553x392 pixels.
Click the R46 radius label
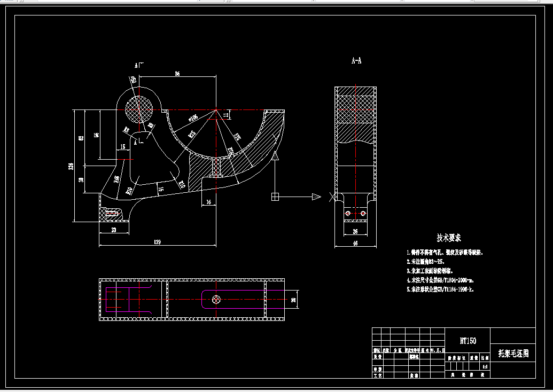point(116,179)
